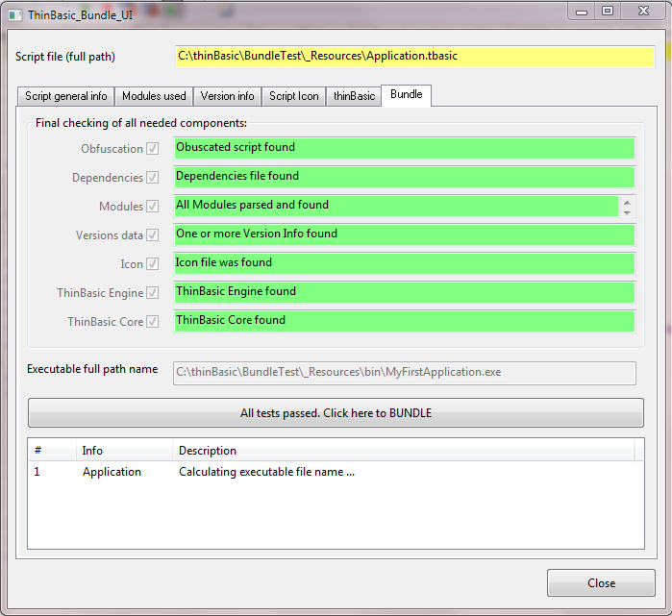Viewport: 672px width, 616px height.
Task: Select the Version info tab
Action: click(x=227, y=96)
